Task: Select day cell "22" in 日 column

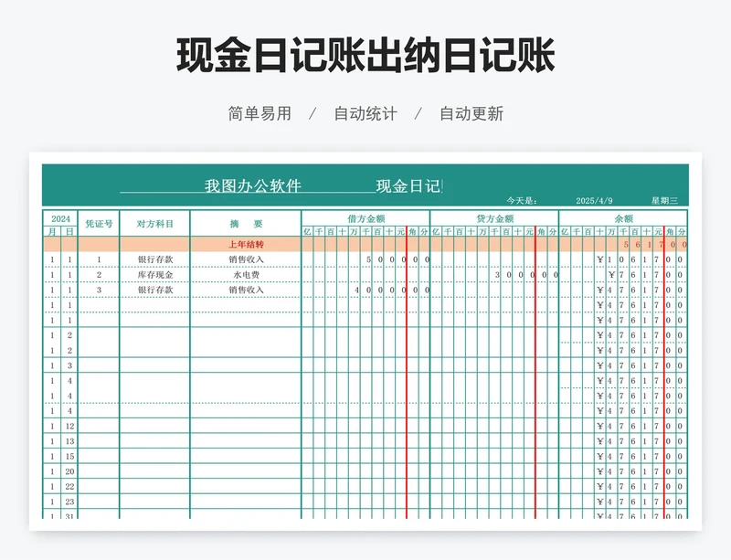Action: [x=69, y=486]
